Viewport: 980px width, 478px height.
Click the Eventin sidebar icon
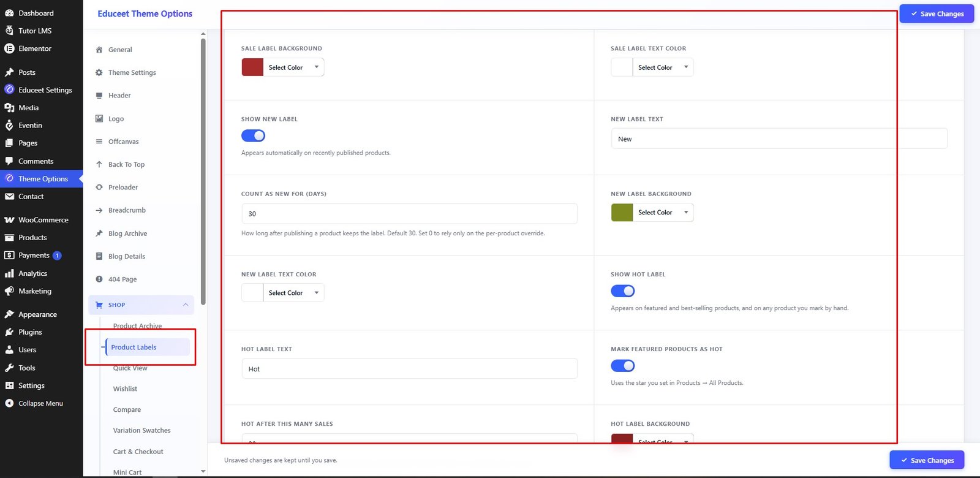9,125
